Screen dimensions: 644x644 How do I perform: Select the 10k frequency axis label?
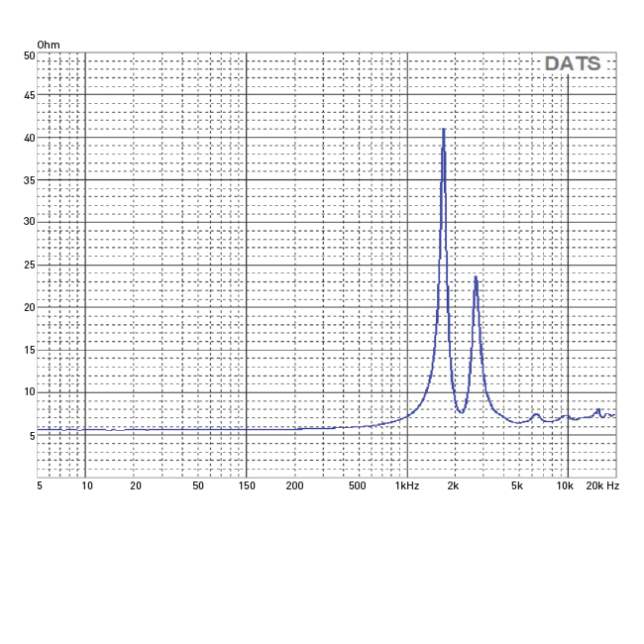[565, 485]
